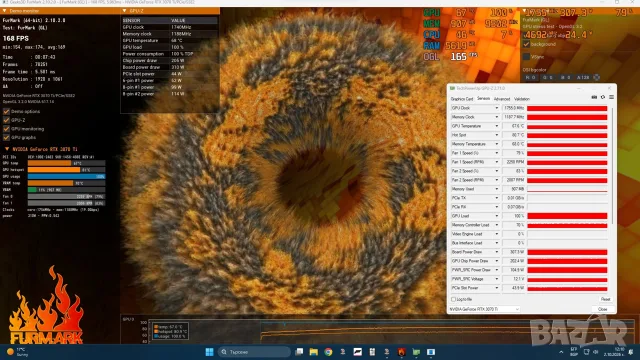The width and height of the screenshot is (640, 360).
Task: Toggle GPU graphs checkbox
Action: click(6, 138)
